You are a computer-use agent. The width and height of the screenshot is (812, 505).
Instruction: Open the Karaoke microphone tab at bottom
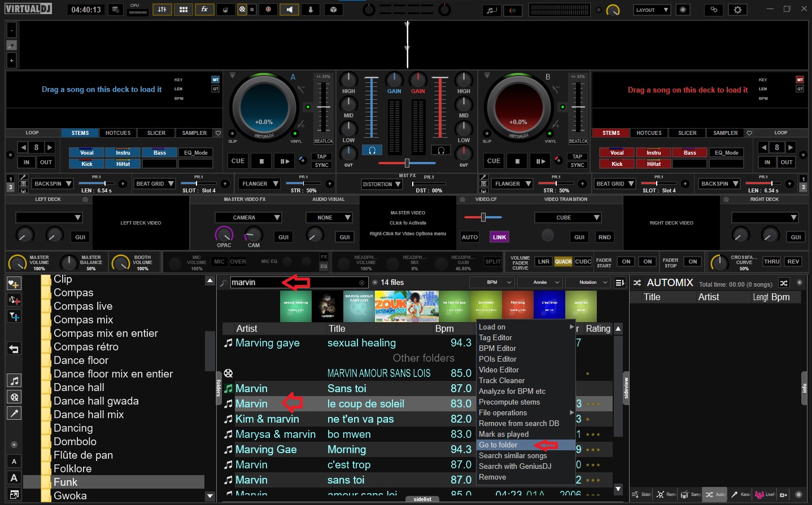(x=739, y=494)
